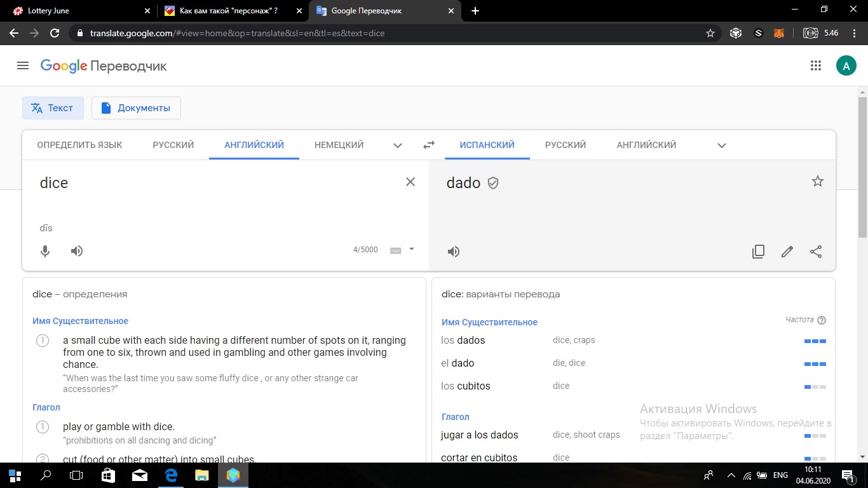Select 'РУССКИЙ' as target language

pyautogui.click(x=566, y=145)
